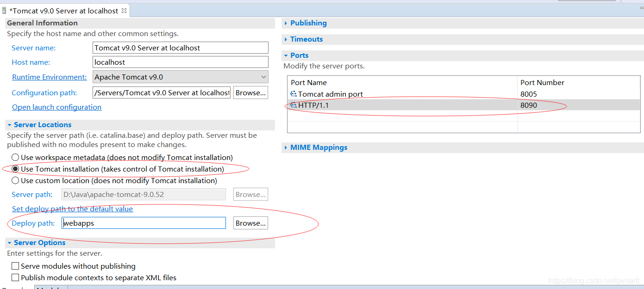The height and width of the screenshot is (289, 644).
Task: Select the HTTP/1.1 port name cell
Action: (x=313, y=105)
